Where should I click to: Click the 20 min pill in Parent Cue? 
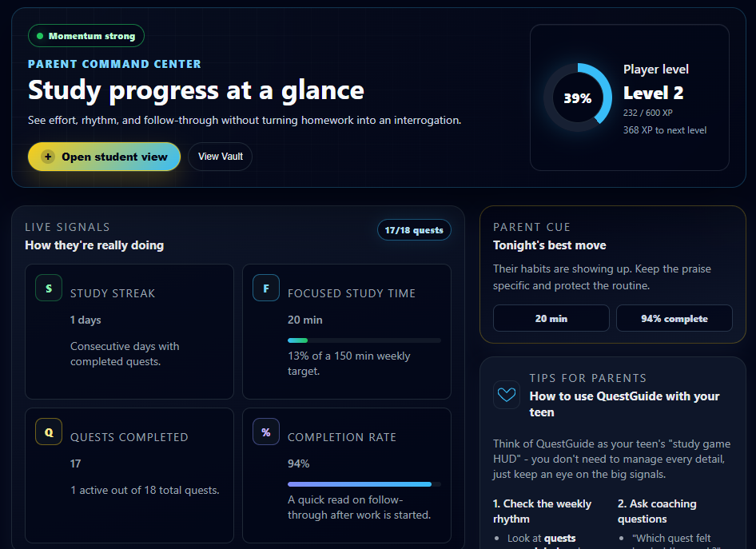pyautogui.click(x=551, y=318)
